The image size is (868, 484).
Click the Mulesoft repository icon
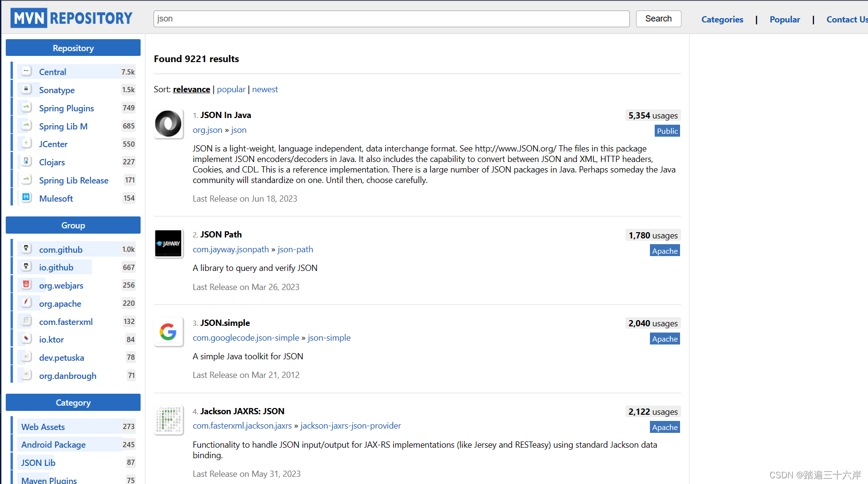point(26,197)
